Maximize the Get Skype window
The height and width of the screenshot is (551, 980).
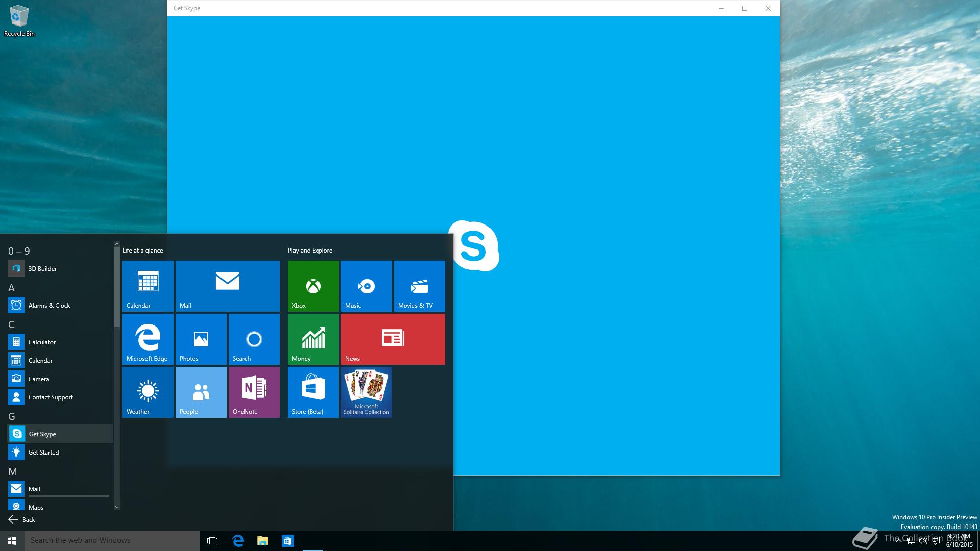coord(745,8)
